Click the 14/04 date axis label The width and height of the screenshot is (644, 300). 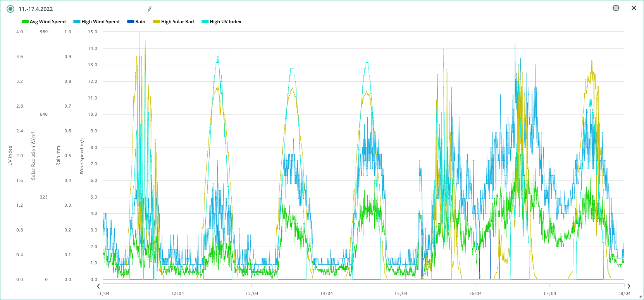pos(326,293)
